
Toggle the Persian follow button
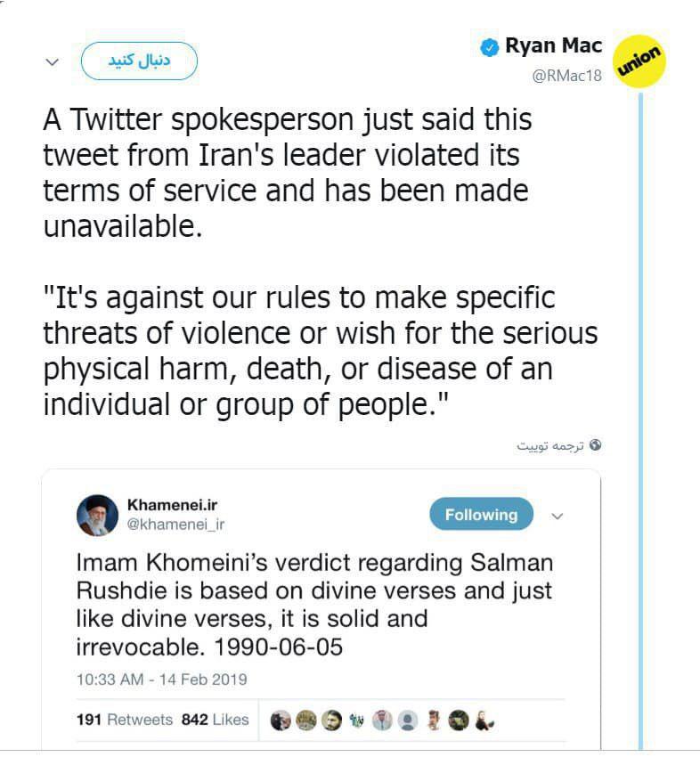point(139,61)
